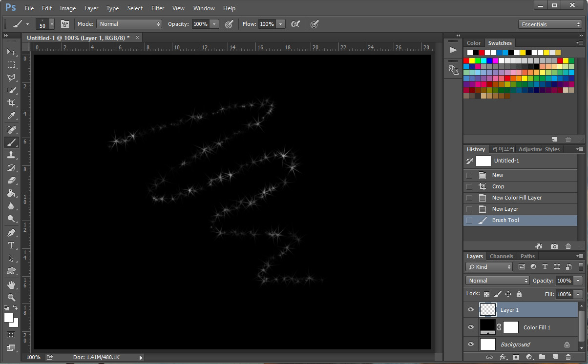Click the Untitled-1 history snapshot thumbnail

(x=483, y=161)
